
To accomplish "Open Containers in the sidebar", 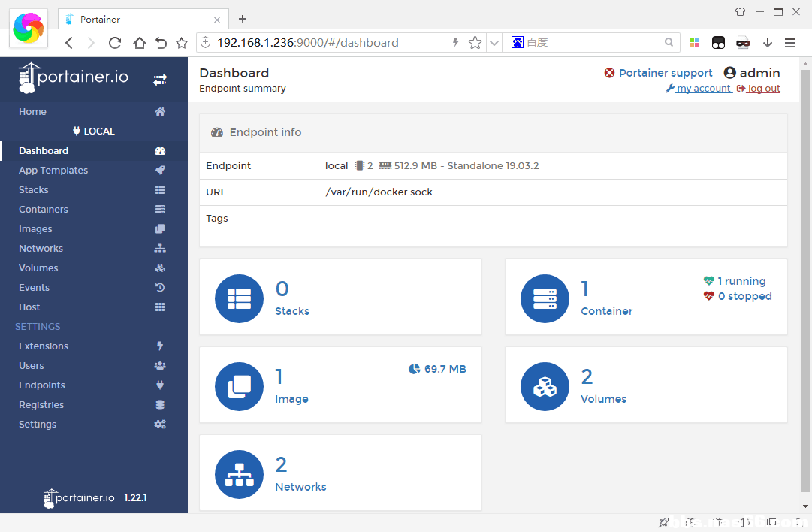I will click(44, 210).
